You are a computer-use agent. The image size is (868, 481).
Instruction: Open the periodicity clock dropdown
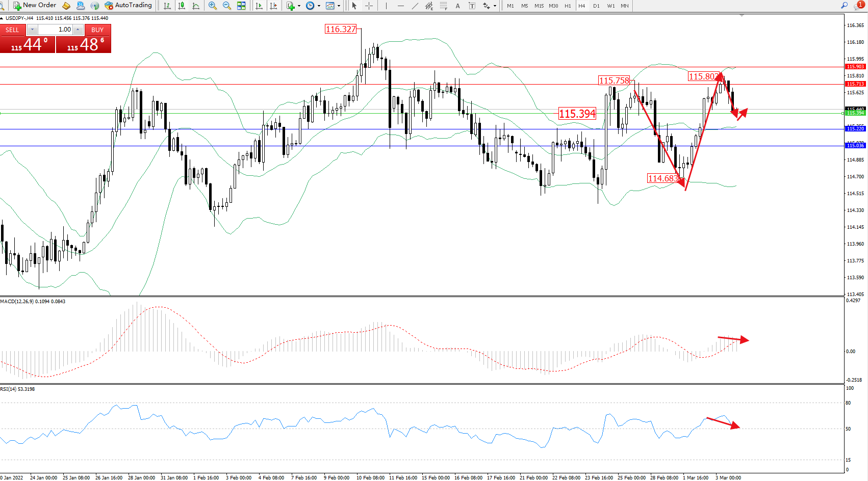tap(319, 6)
